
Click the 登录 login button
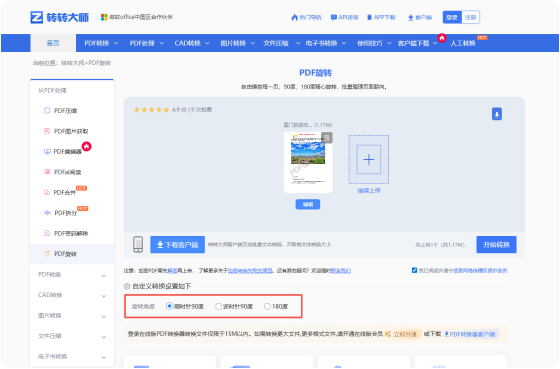click(x=452, y=17)
